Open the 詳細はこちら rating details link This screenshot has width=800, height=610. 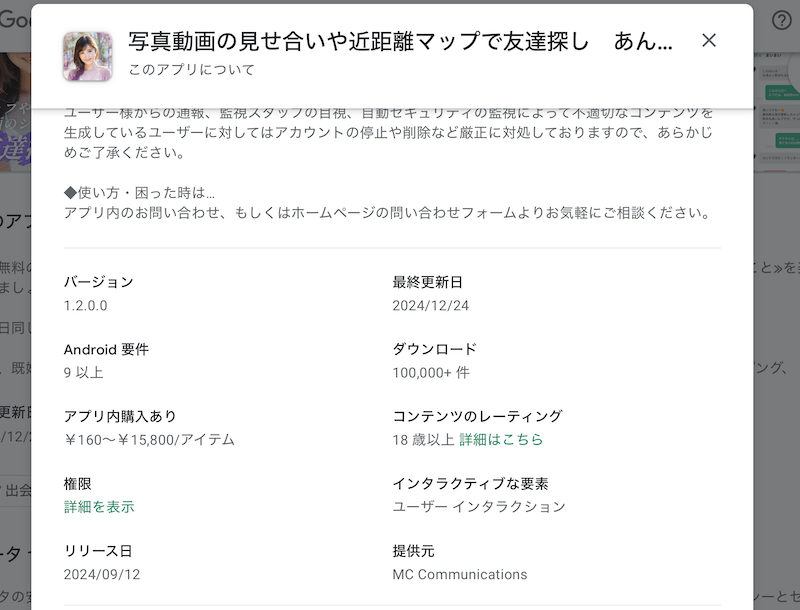501,439
